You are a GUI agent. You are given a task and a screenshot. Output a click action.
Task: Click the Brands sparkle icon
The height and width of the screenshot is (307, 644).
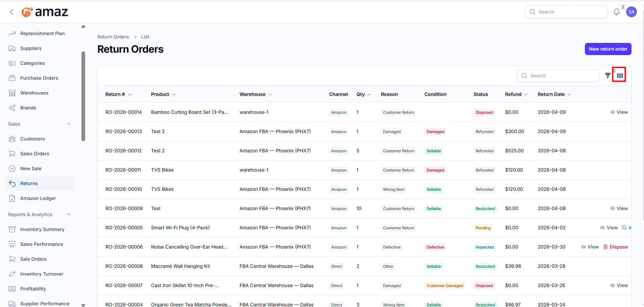[x=12, y=108]
